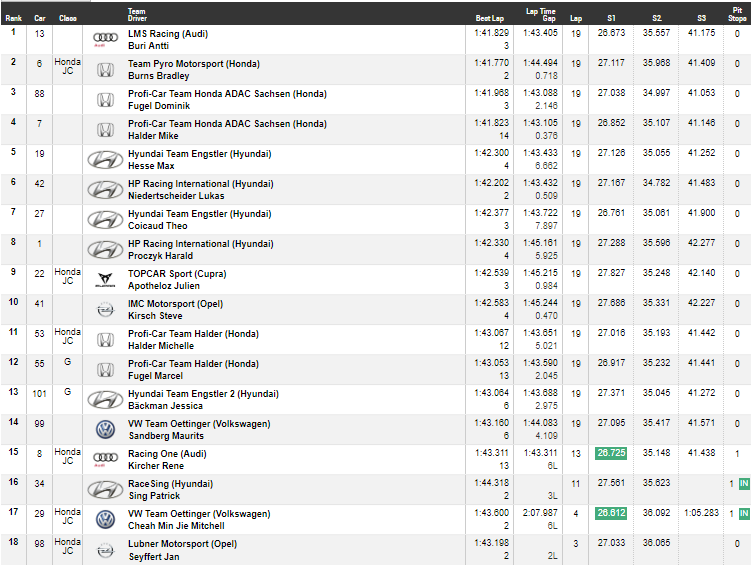Click the Lap column header

point(576,18)
